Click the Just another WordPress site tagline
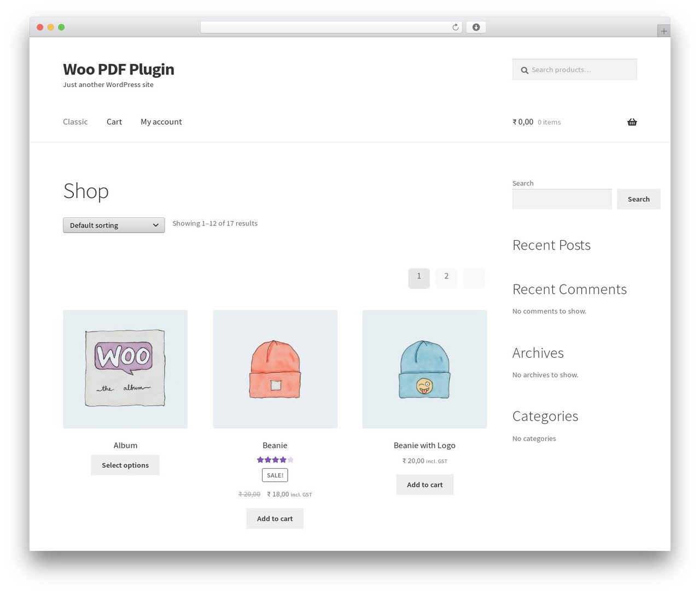 coord(108,85)
